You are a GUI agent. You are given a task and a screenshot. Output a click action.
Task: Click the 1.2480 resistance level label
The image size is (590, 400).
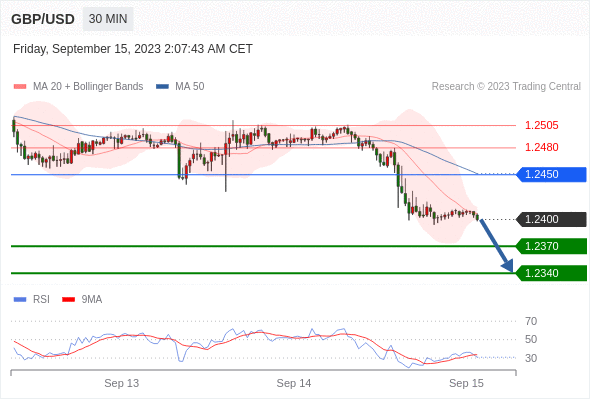click(541, 147)
